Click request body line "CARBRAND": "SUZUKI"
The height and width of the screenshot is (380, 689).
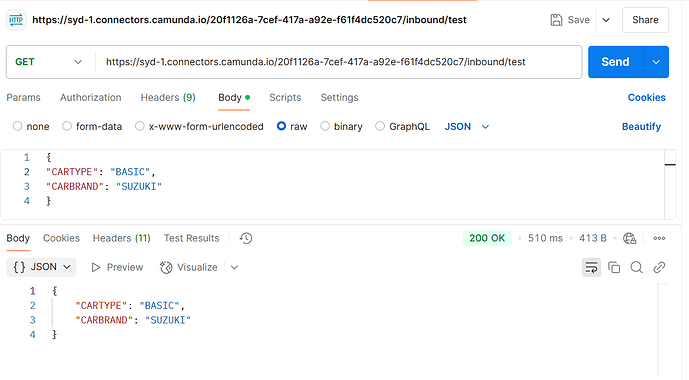(x=104, y=186)
